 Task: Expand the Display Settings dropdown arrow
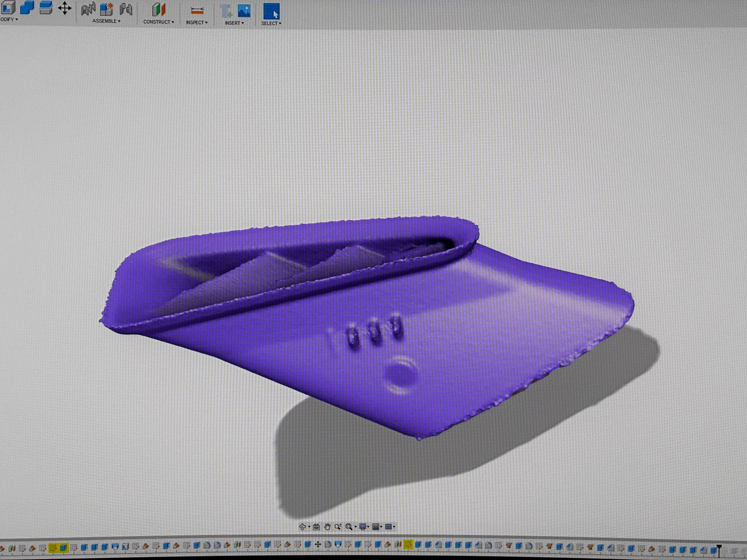point(368,527)
